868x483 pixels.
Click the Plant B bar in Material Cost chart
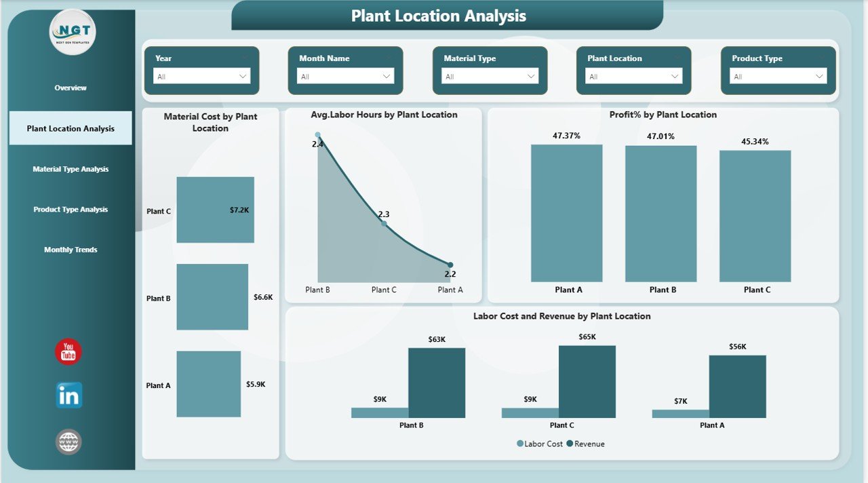212,298
